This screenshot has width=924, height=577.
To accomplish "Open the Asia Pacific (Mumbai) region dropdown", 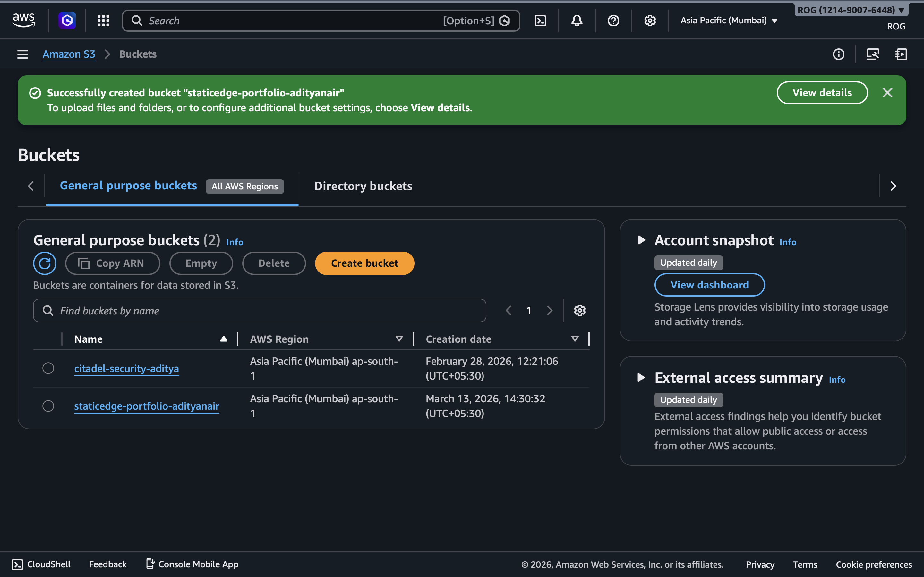I will click(x=729, y=21).
